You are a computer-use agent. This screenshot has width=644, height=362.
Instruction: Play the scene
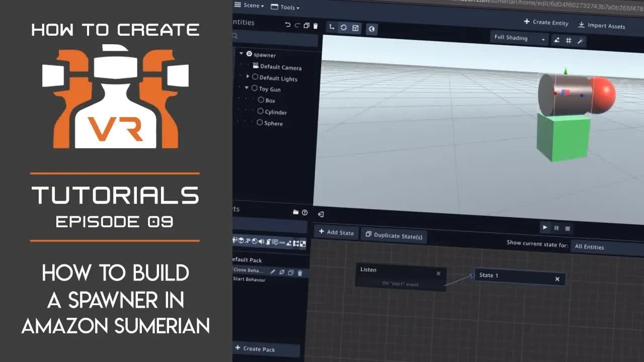click(545, 227)
